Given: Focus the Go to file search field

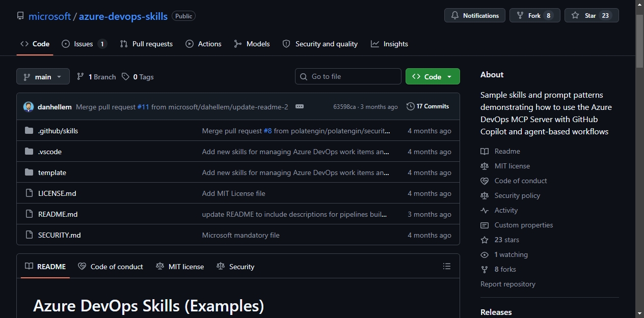Looking at the screenshot, I should point(348,76).
